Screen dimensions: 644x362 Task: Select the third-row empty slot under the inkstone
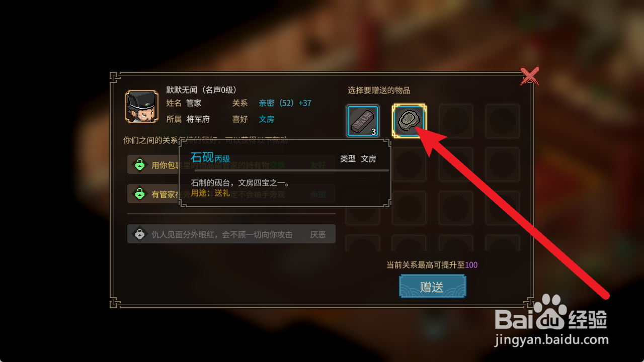click(x=409, y=208)
